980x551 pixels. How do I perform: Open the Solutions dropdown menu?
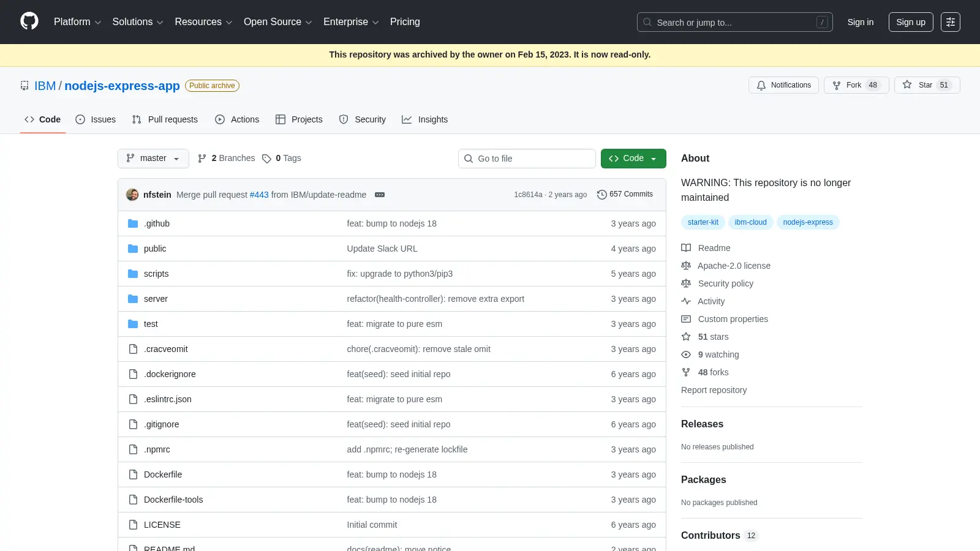(138, 22)
